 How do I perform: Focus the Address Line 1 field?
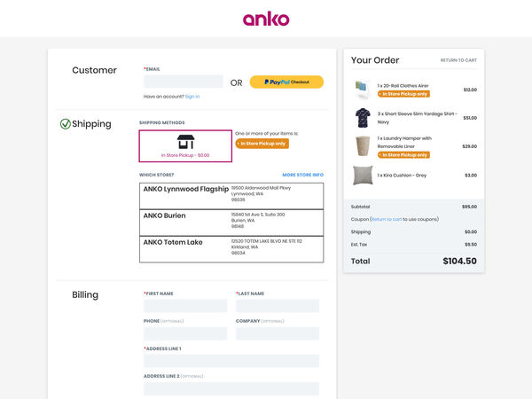[x=231, y=361]
